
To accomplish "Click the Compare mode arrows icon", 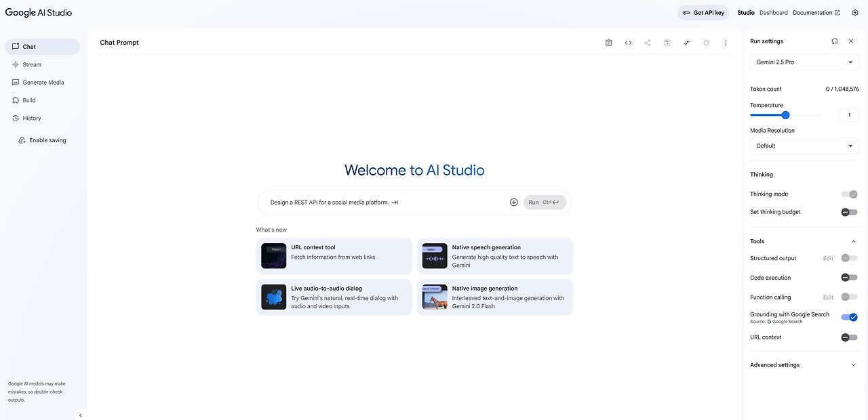I will (687, 43).
